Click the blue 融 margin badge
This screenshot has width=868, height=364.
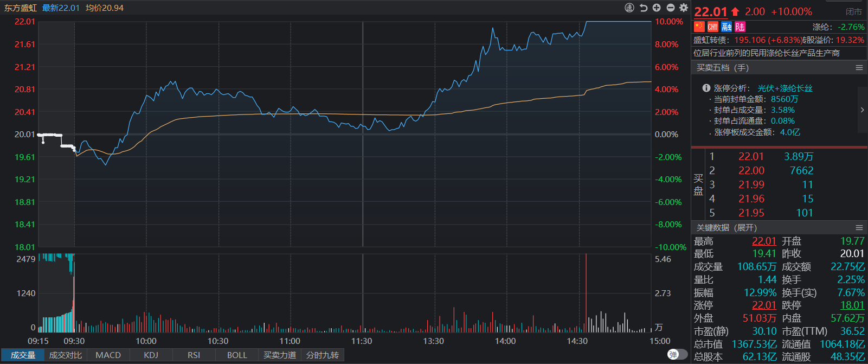pos(726,27)
